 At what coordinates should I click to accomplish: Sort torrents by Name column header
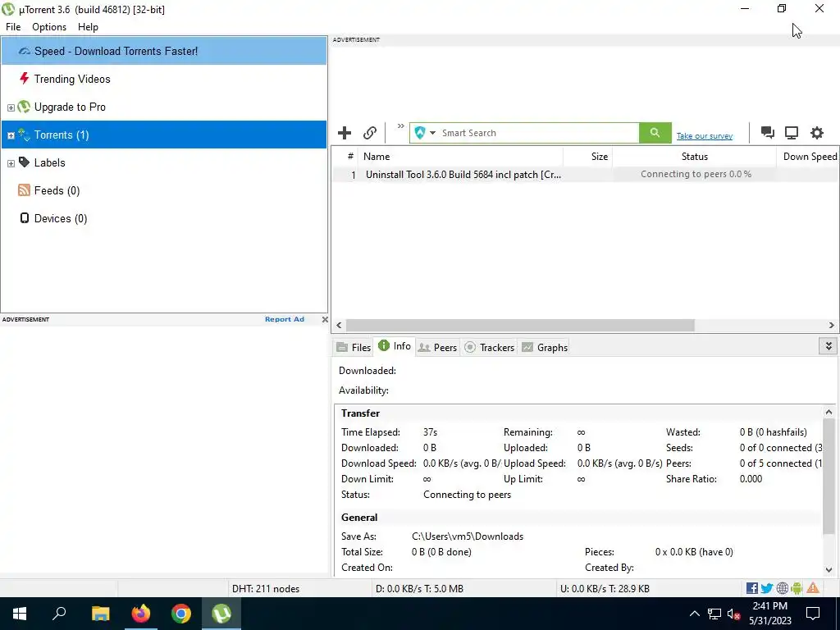click(x=460, y=157)
